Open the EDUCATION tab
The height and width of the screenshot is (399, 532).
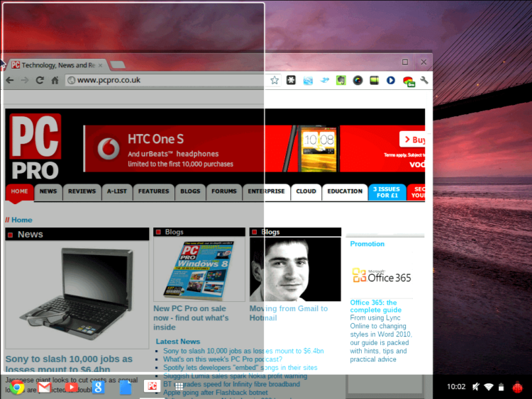tap(345, 191)
